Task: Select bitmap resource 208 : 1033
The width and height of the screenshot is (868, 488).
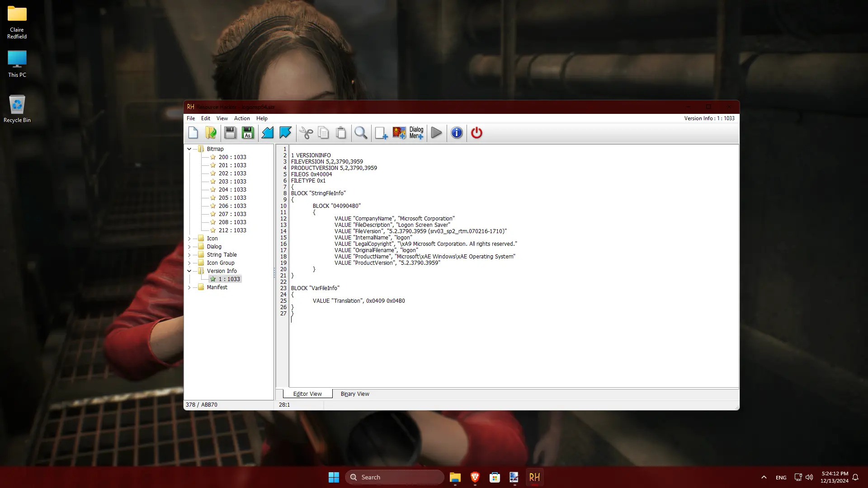Action: pos(232,222)
